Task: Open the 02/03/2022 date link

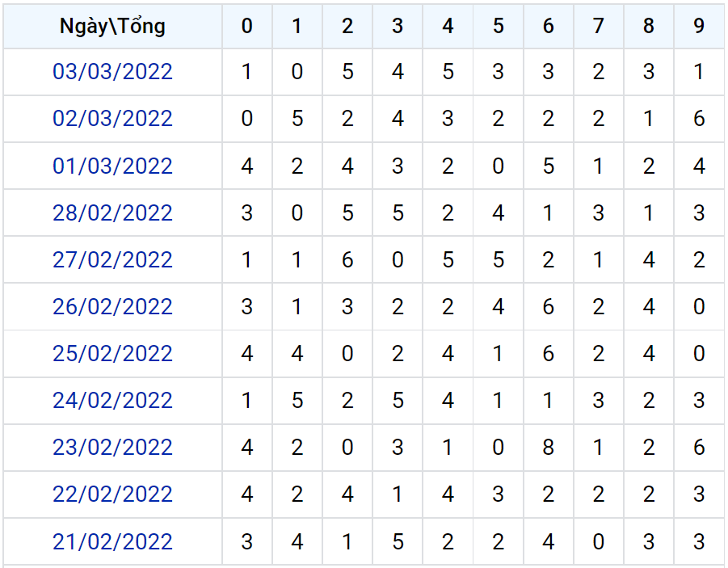Action: pos(112,119)
